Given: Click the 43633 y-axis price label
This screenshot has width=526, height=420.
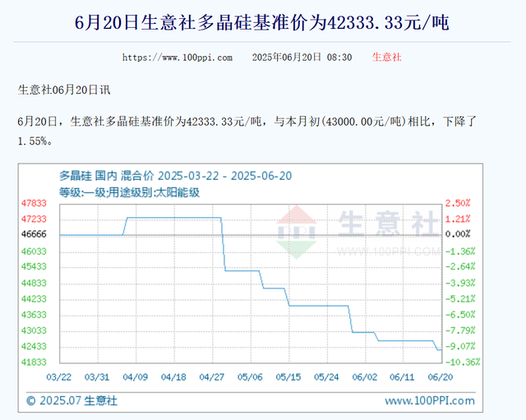Looking at the screenshot, I should [x=34, y=315].
